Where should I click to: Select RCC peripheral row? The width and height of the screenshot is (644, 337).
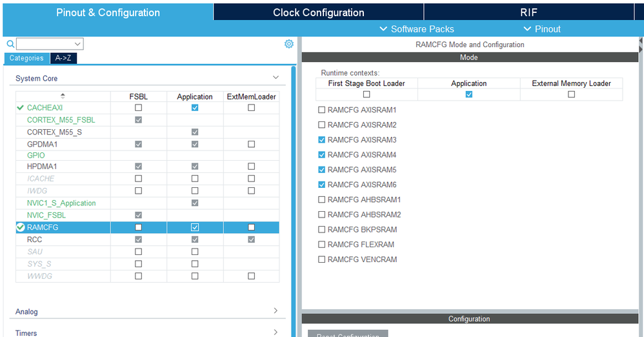coord(34,240)
